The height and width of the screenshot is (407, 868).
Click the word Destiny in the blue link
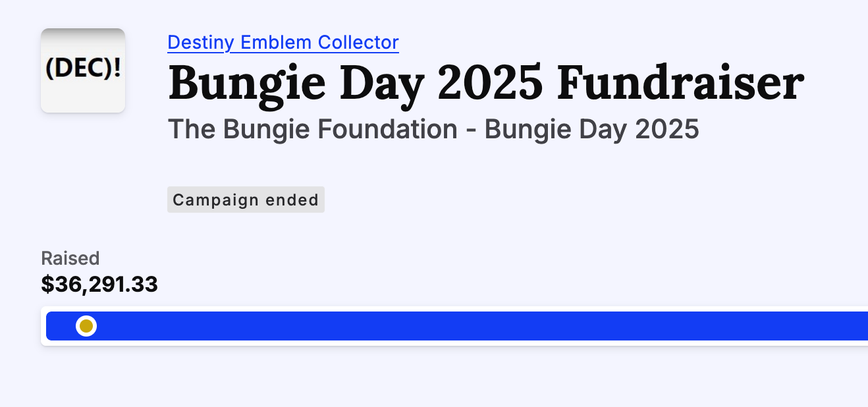202,43
